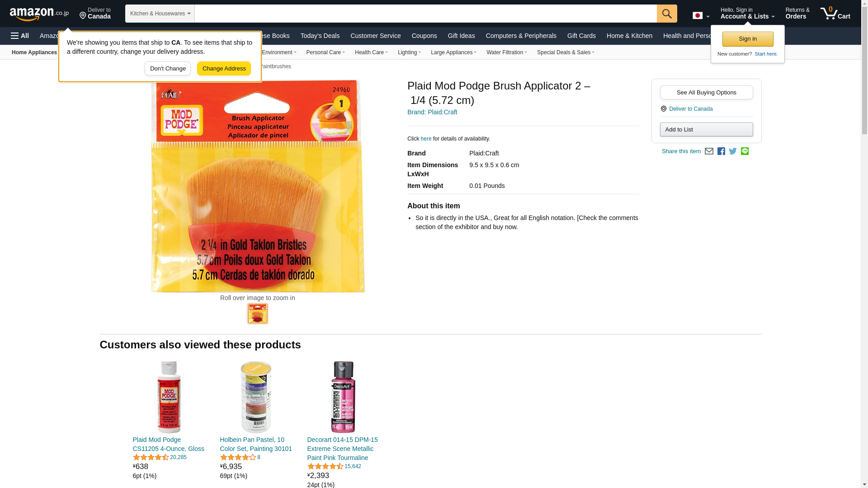This screenshot has width=868, height=488.
Task: Share this item on Facebook
Action: pos(721,151)
